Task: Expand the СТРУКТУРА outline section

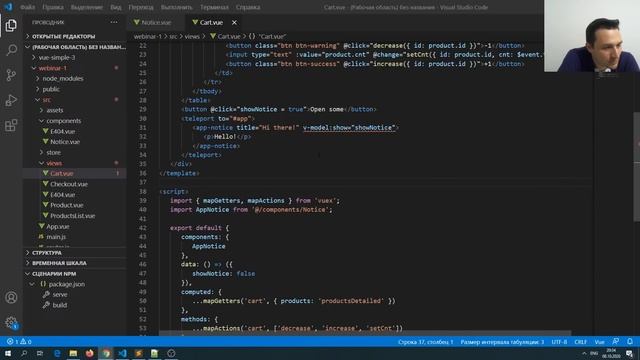Action: tap(75, 253)
